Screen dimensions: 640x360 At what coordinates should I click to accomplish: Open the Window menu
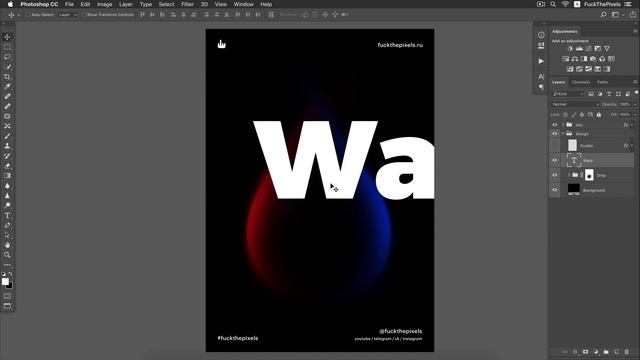(244, 4)
